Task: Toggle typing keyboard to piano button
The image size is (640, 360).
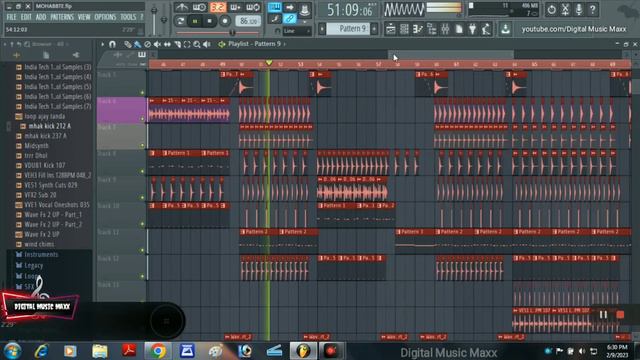Action: 275,7
